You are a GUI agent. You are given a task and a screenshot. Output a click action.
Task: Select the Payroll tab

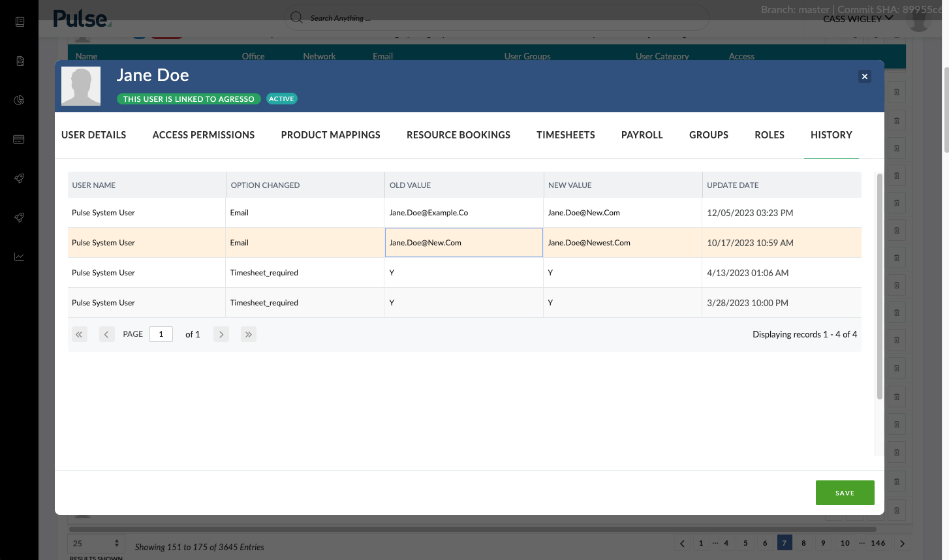click(x=642, y=135)
